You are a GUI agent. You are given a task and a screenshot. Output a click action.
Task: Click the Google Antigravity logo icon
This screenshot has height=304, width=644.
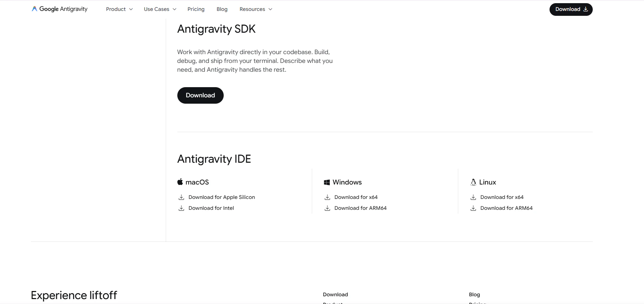pyautogui.click(x=34, y=9)
